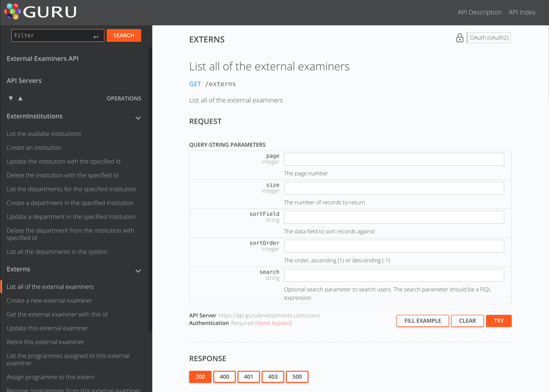Expand the 200 response code section
Screen dimensions: 549x392
tap(200, 376)
